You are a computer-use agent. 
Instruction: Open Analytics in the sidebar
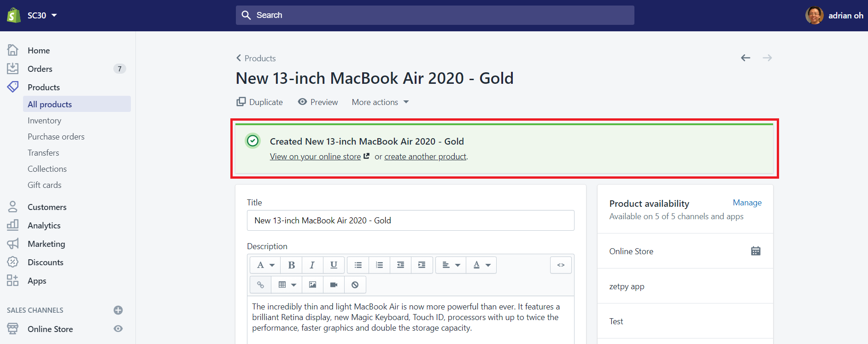pos(44,225)
